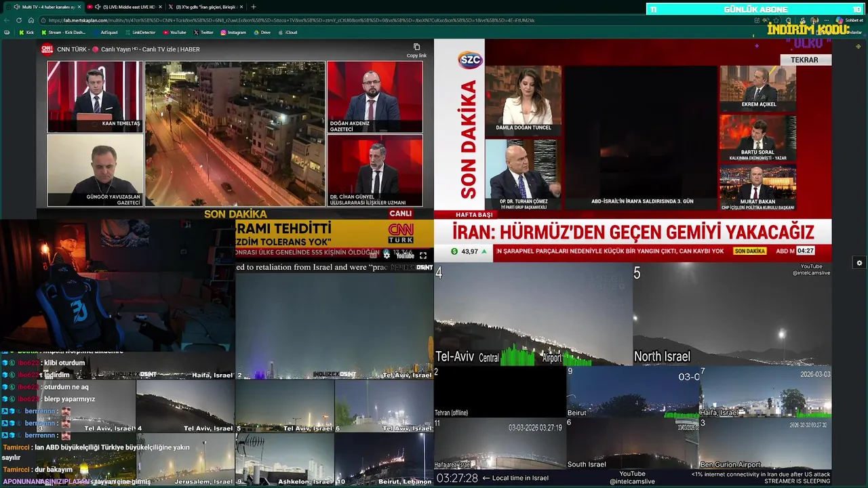868x488 pixels.
Task: Select the Jerusalem, Israel camera feed
Action: [185, 459]
